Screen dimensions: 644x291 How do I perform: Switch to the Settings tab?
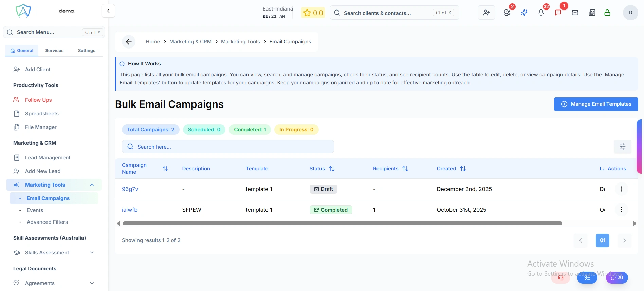(x=87, y=51)
